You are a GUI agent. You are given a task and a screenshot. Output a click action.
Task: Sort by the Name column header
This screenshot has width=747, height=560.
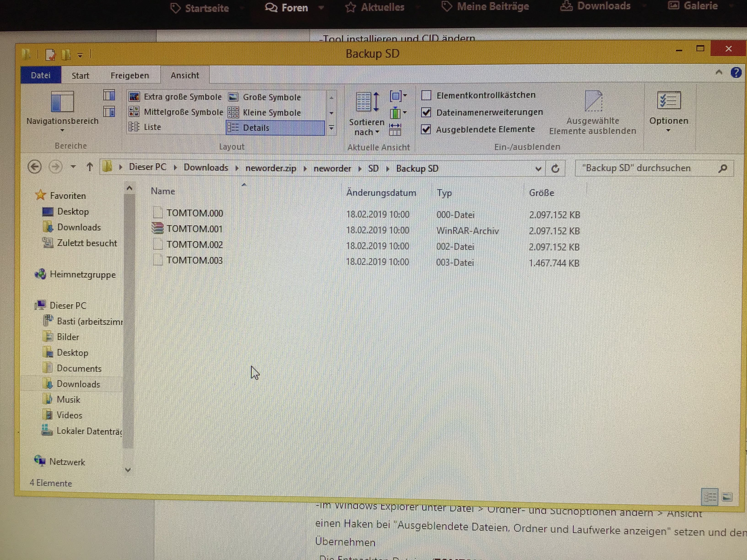click(163, 191)
